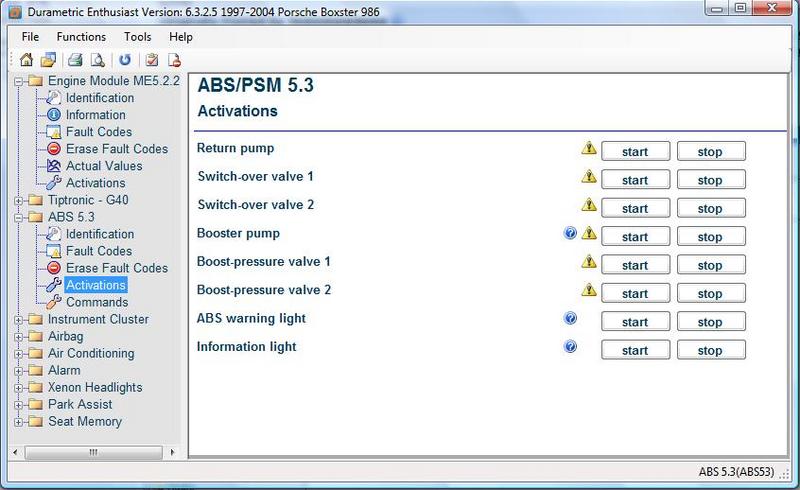
Task: Click the Home toolbar icon
Action: pyautogui.click(x=27, y=60)
